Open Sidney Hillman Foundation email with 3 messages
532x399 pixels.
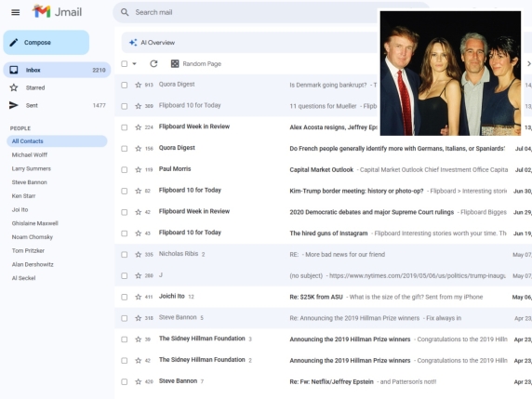[323, 339]
